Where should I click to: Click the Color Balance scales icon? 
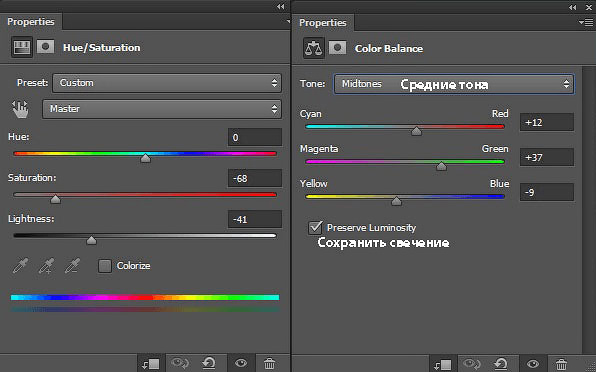[314, 48]
